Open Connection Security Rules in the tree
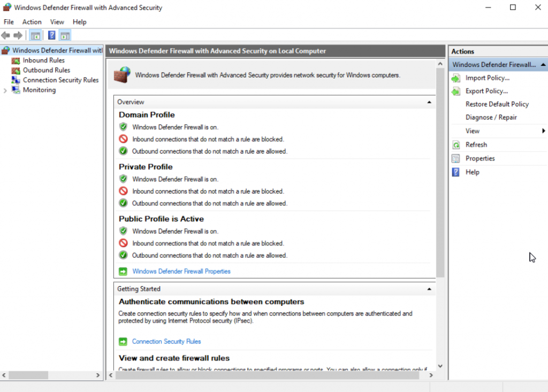The image size is (548, 392). tap(60, 80)
